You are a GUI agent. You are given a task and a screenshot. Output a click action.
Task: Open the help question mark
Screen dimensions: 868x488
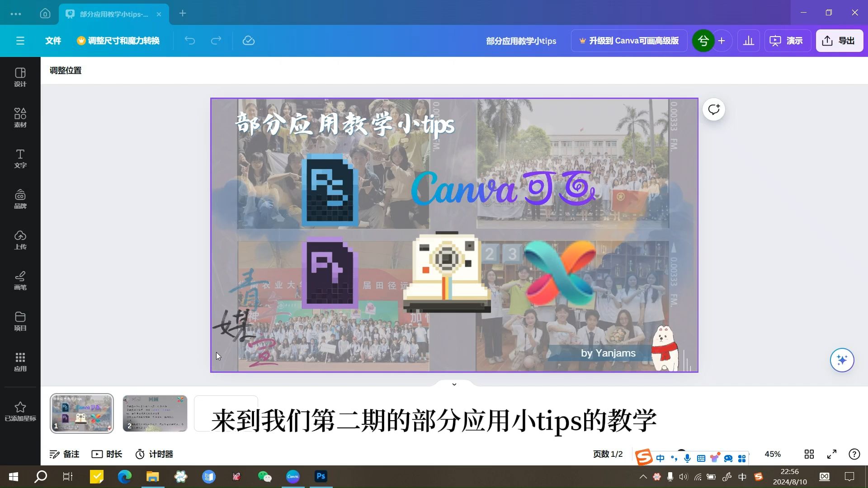854,454
